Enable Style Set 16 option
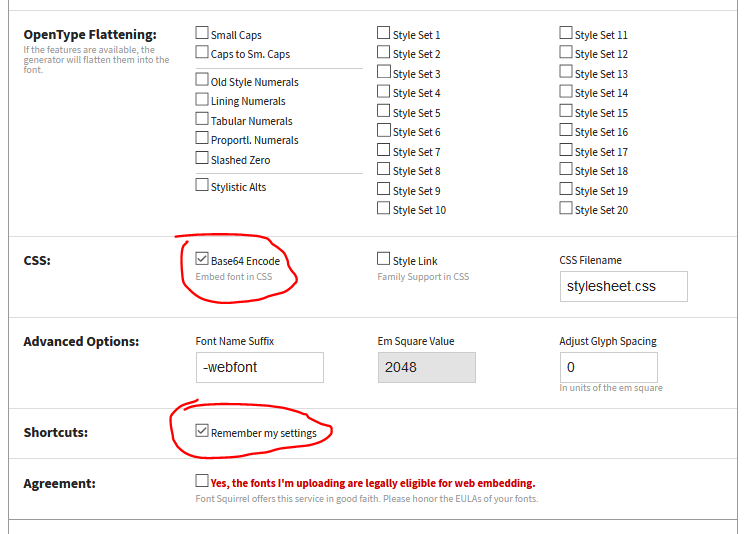This screenshot has width=747, height=534. click(x=566, y=130)
